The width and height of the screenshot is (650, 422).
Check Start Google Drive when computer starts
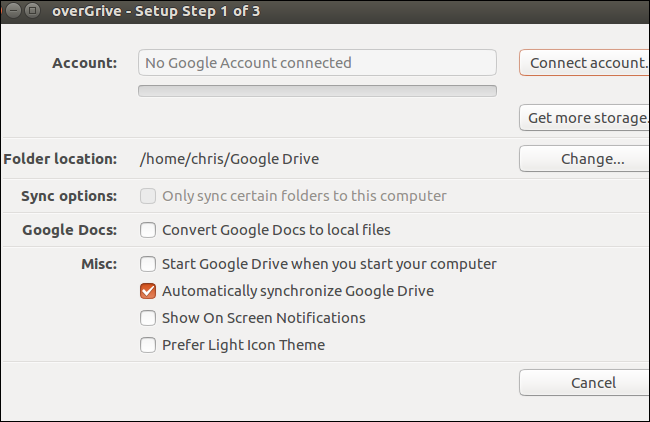pyautogui.click(x=148, y=264)
